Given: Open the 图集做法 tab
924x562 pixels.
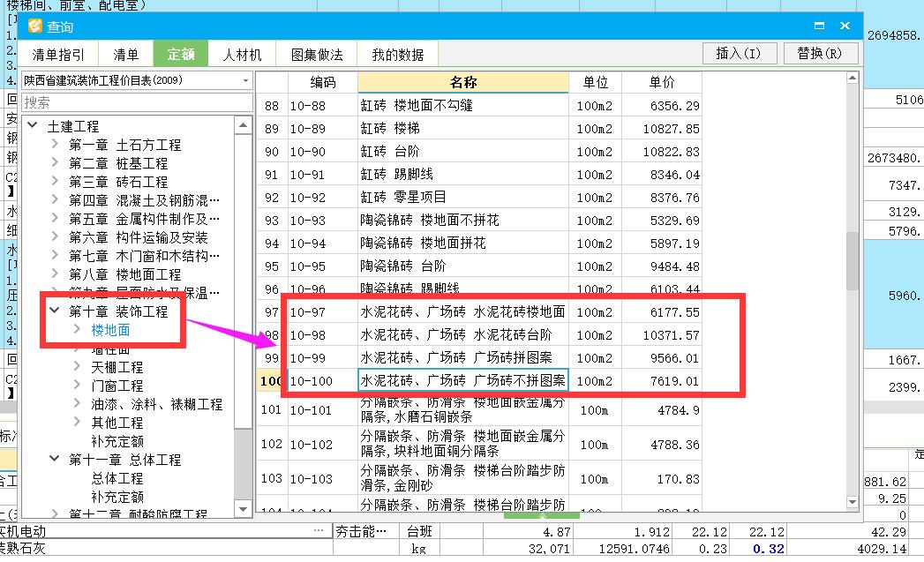Looking at the screenshot, I should 317,54.
